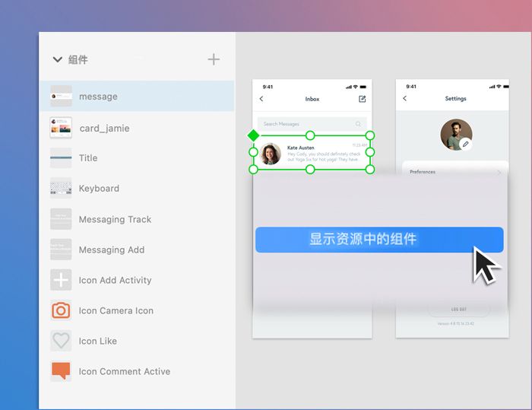Add a new component with plus icon
532x410 pixels.
(214, 59)
